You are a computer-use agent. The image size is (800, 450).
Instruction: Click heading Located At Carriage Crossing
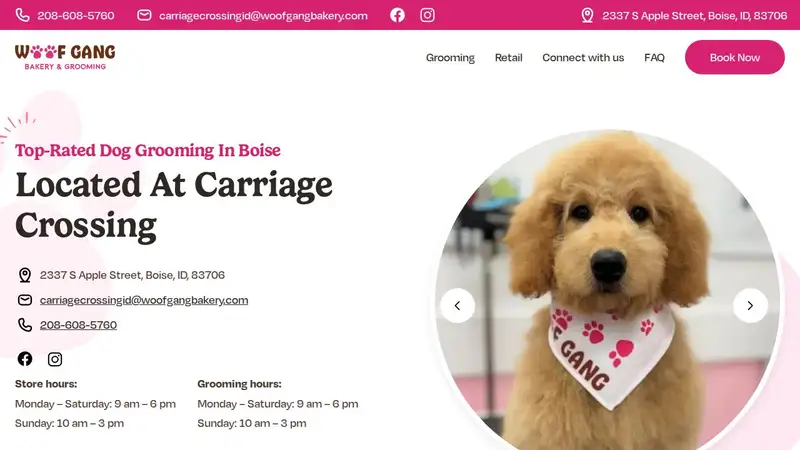(x=173, y=205)
